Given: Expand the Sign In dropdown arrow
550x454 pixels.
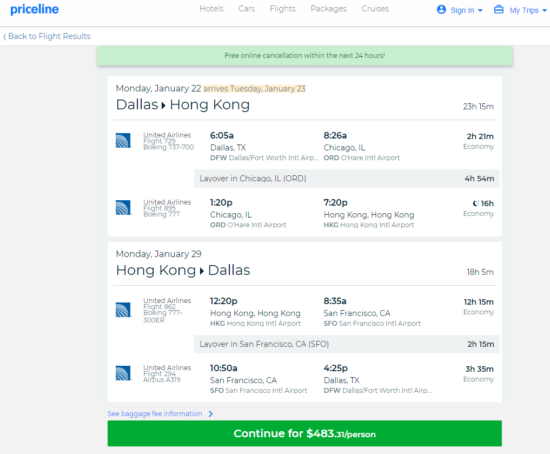Looking at the screenshot, I should pos(480,11).
